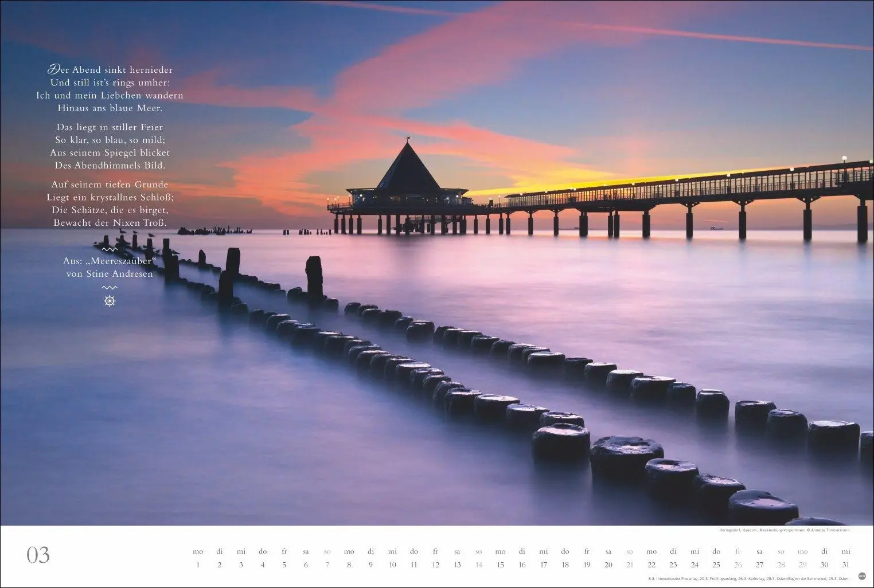This screenshot has height=588, width=874.
Task: Click the ship's wheel icon below the poem
Action: click(x=110, y=301)
